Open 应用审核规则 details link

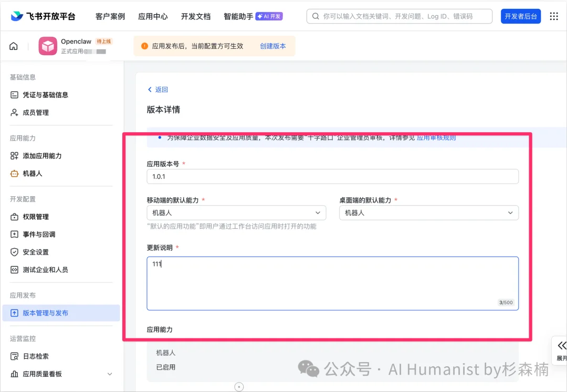[x=437, y=137]
